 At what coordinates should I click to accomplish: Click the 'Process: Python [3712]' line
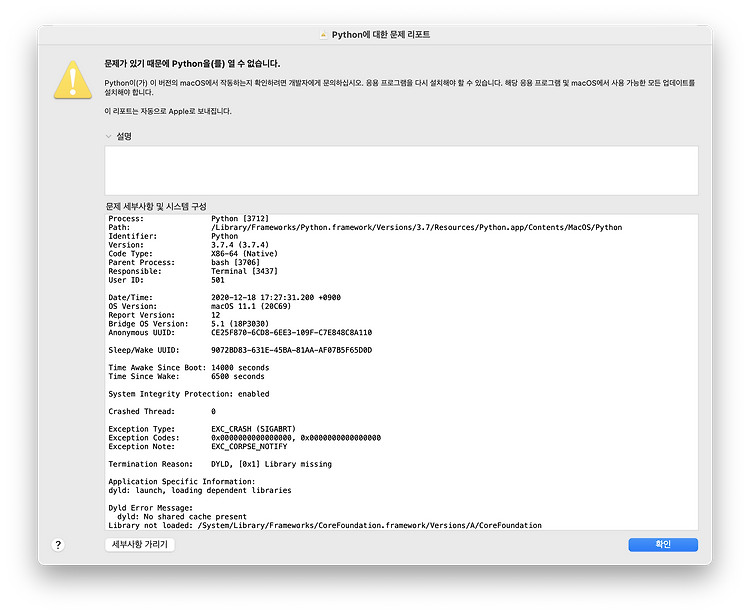coord(188,219)
